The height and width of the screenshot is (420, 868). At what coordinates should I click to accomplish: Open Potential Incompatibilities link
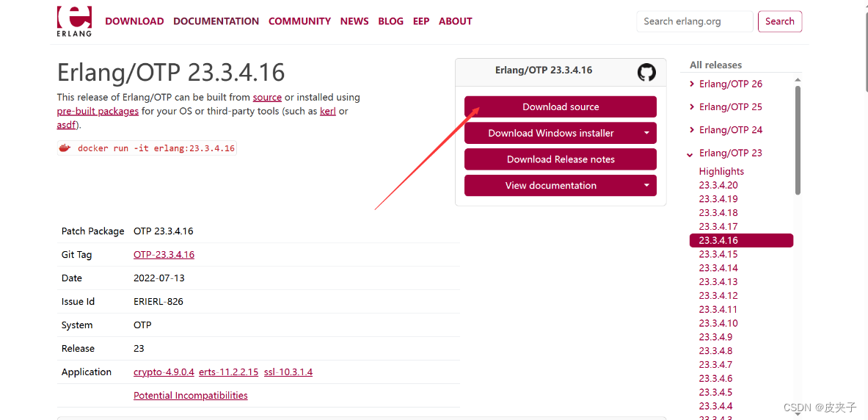(x=191, y=396)
